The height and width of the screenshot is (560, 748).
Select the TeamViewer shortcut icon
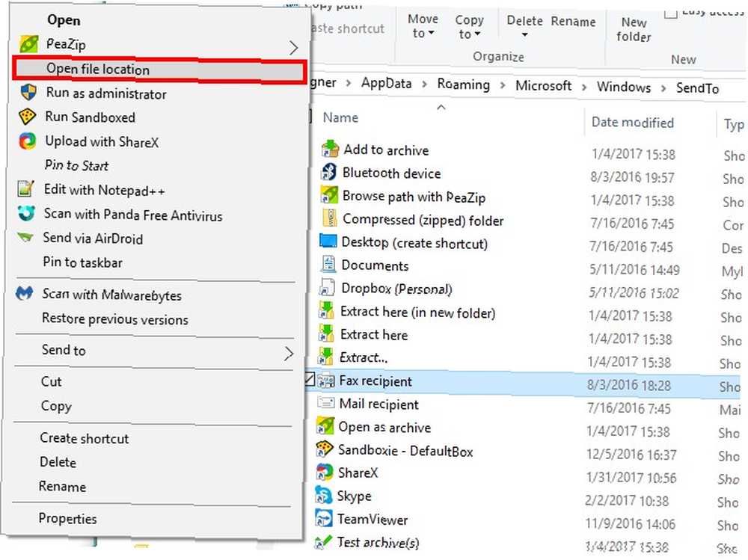tap(323, 518)
